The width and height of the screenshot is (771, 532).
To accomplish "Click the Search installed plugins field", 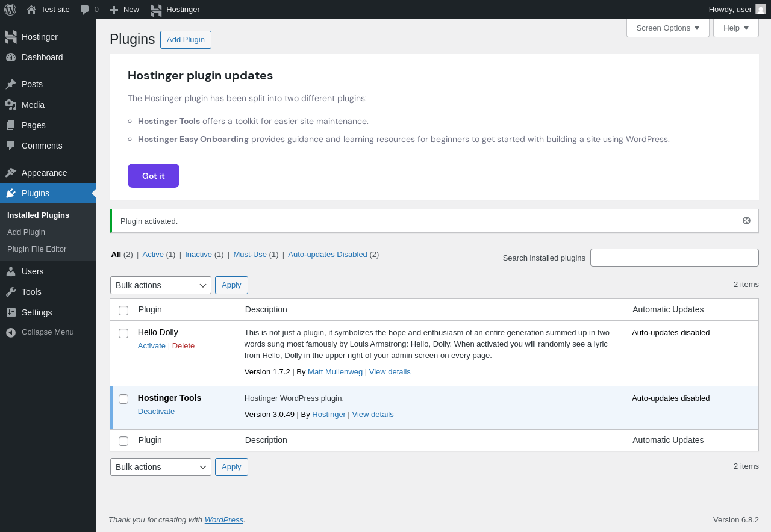I will (674, 258).
